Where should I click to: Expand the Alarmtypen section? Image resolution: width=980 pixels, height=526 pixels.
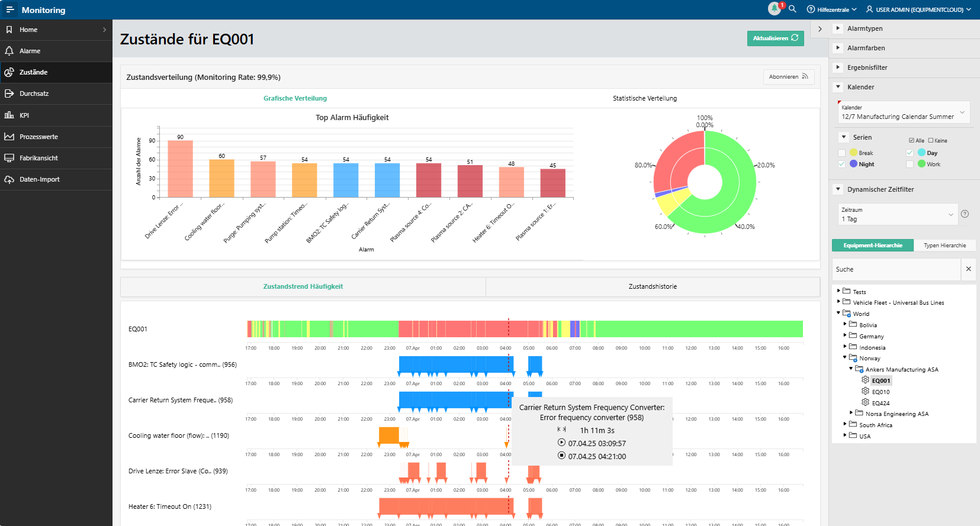838,28
